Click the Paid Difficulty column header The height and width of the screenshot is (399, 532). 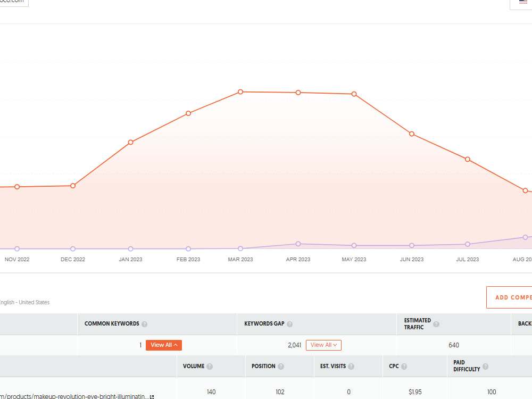click(x=467, y=366)
